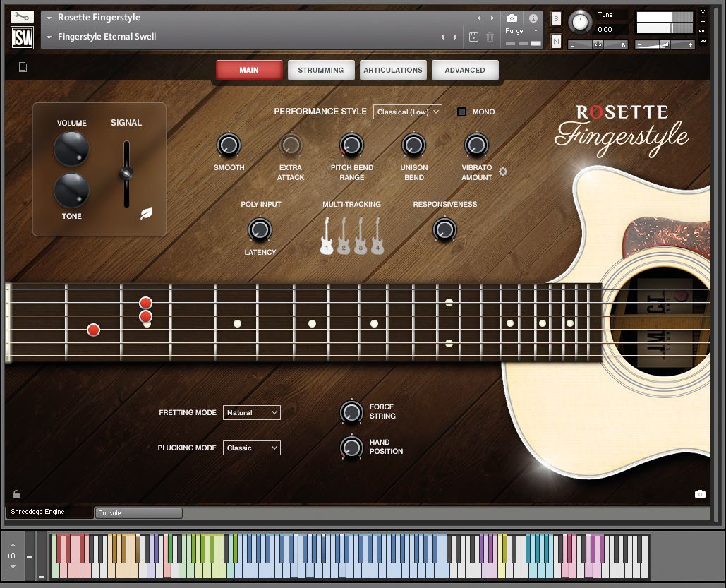Save the snapshot with disk icon
The height and width of the screenshot is (588, 726).
473,37
